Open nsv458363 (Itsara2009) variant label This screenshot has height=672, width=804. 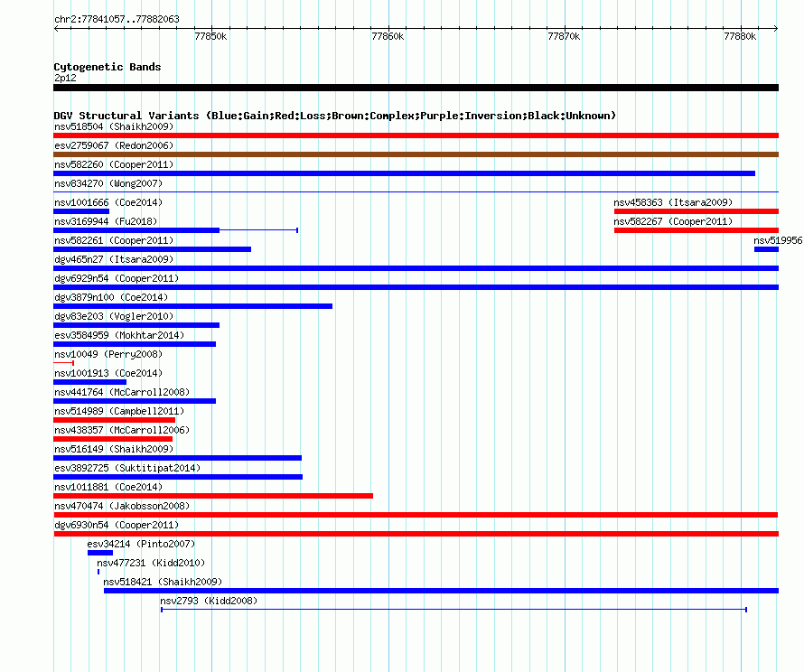(x=673, y=202)
